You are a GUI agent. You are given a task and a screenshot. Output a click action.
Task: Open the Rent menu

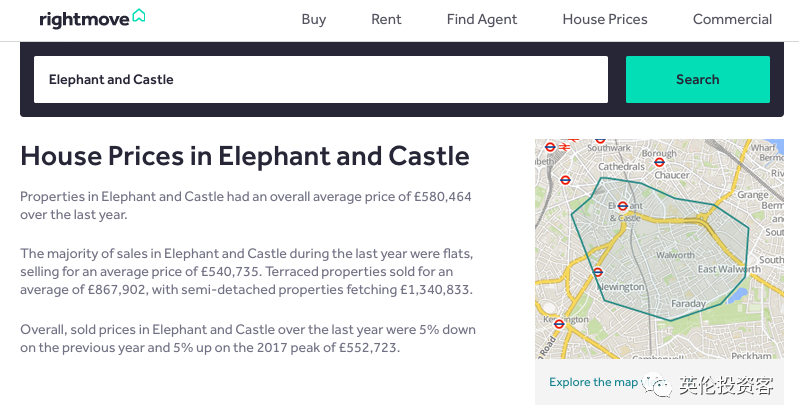[x=386, y=19]
